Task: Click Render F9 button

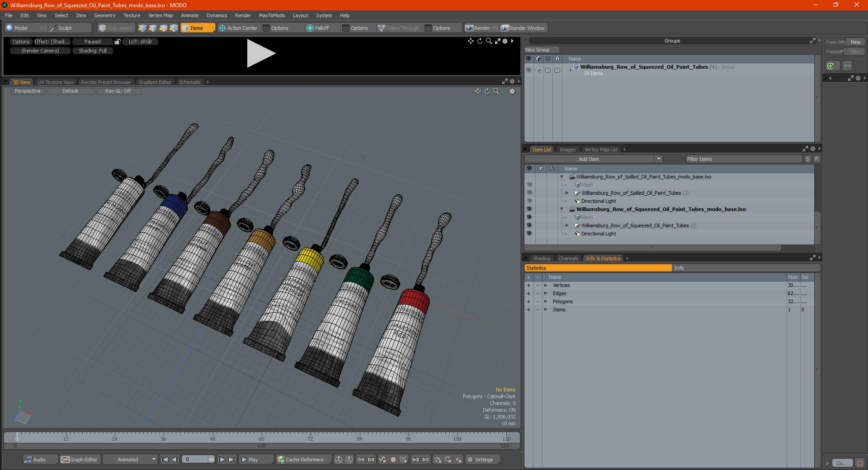Action: [482, 28]
